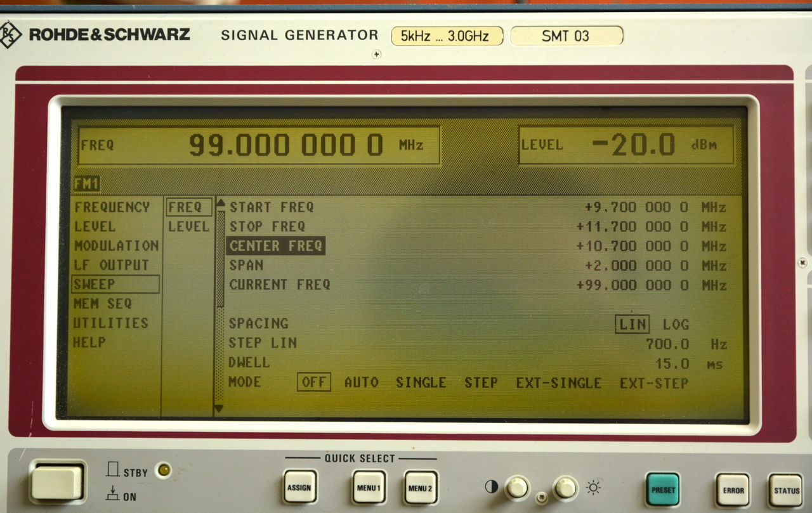The height and width of the screenshot is (513, 812).
Task: Set sweep mode to EXT-STEP
Action: point(654,383)
